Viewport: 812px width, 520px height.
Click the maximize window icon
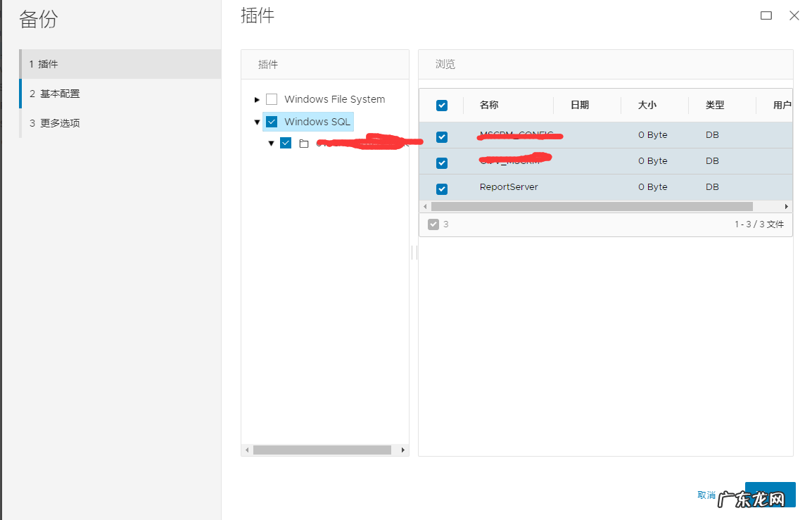766,15
